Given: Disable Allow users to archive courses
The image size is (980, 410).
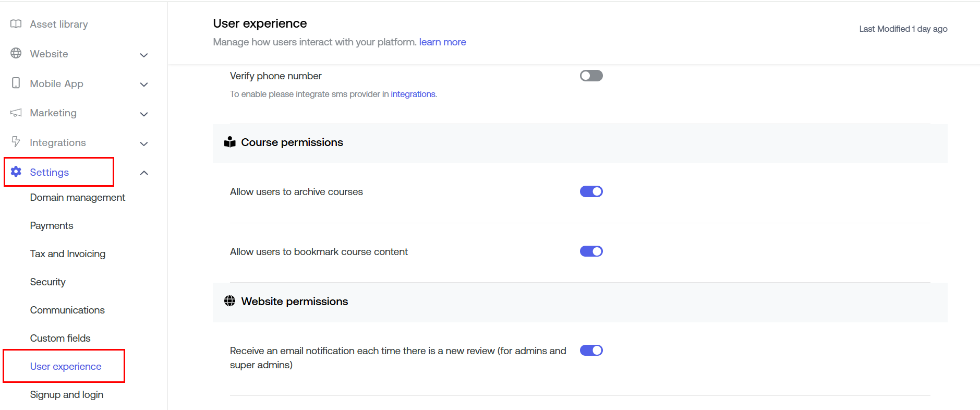Looking at the screenshot, I should point(591,191).
